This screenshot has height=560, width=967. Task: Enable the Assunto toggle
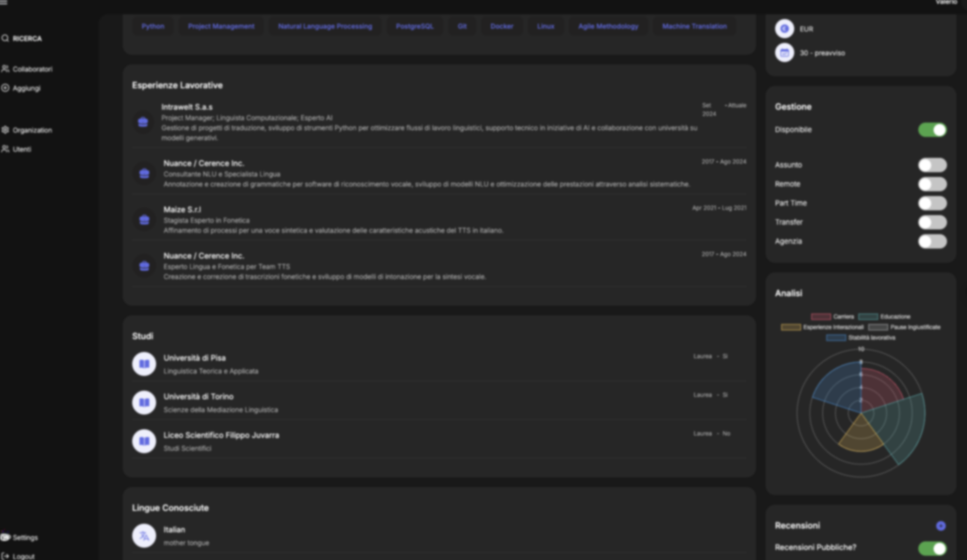coord(932,165)
